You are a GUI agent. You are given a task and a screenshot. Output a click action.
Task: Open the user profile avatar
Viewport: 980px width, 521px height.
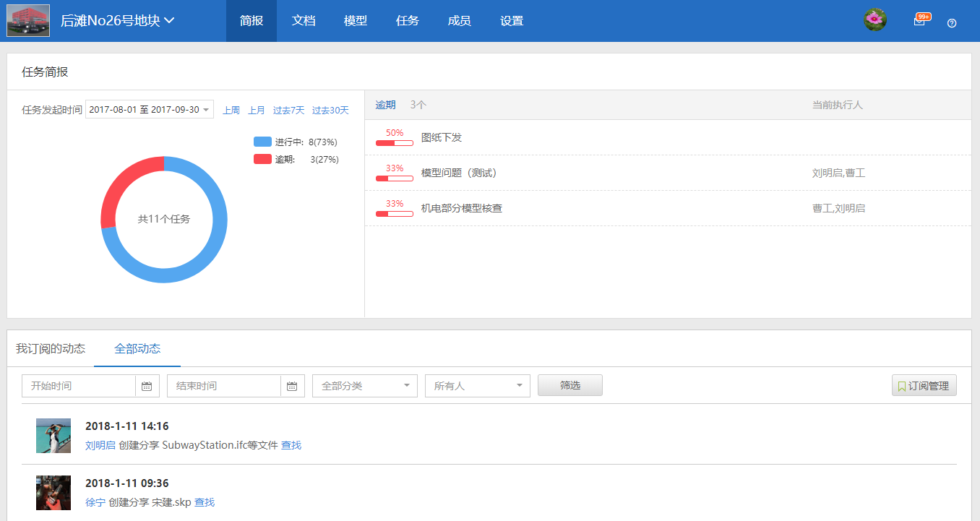pyautogui.click(x=875, y=20)
